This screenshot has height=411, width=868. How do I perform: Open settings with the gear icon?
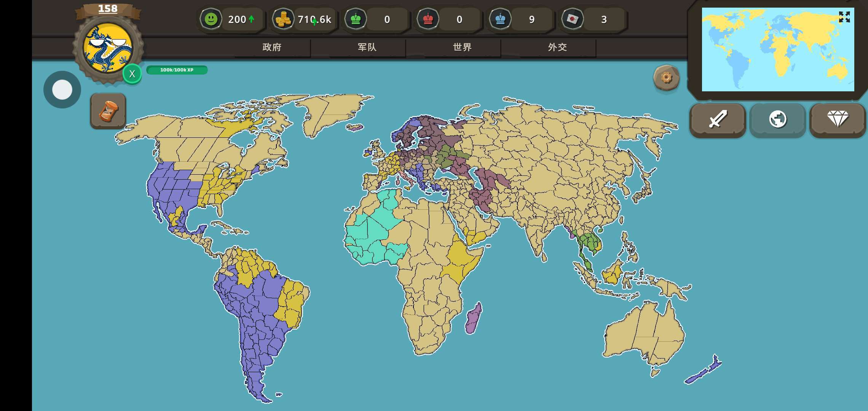(666, 78)
